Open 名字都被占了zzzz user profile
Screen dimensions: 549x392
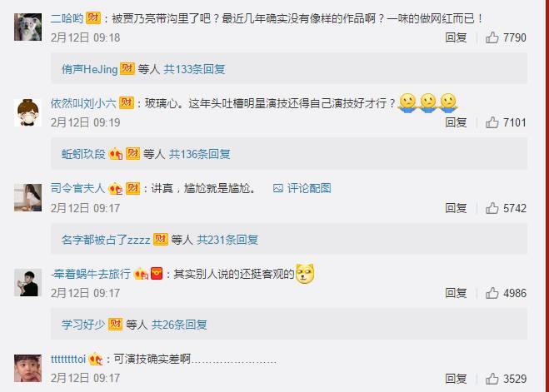tap(106, 240)
